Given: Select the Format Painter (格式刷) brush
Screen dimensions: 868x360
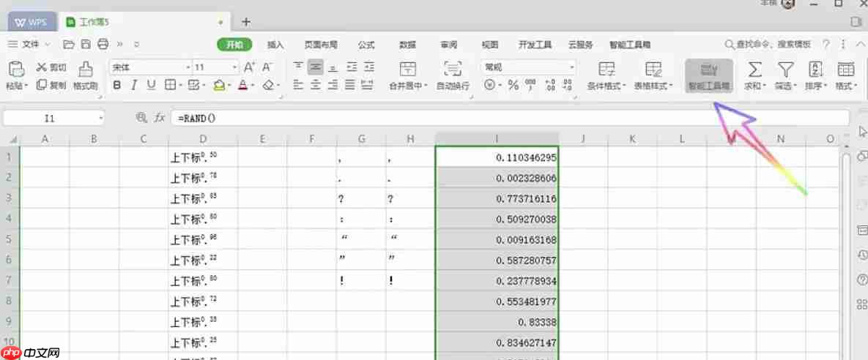Looking at the screenshot, I should click(85, 76).
